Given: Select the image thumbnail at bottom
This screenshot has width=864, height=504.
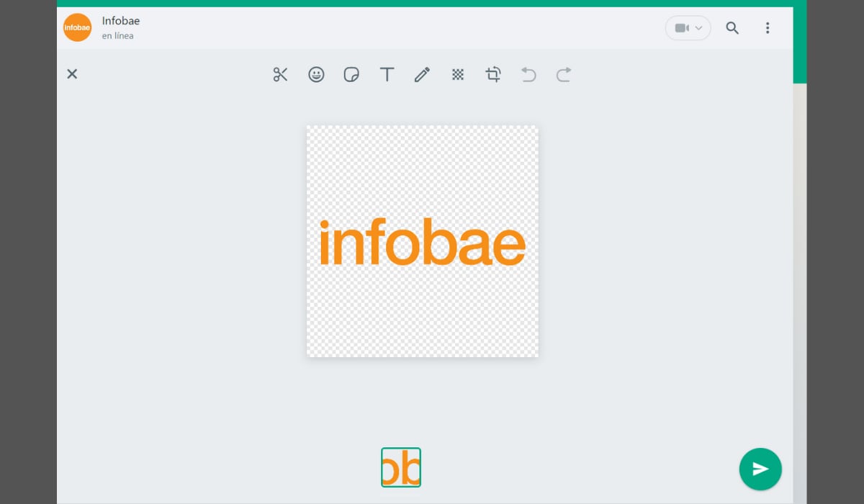Looking at the screenshot, I should [401, 467].
